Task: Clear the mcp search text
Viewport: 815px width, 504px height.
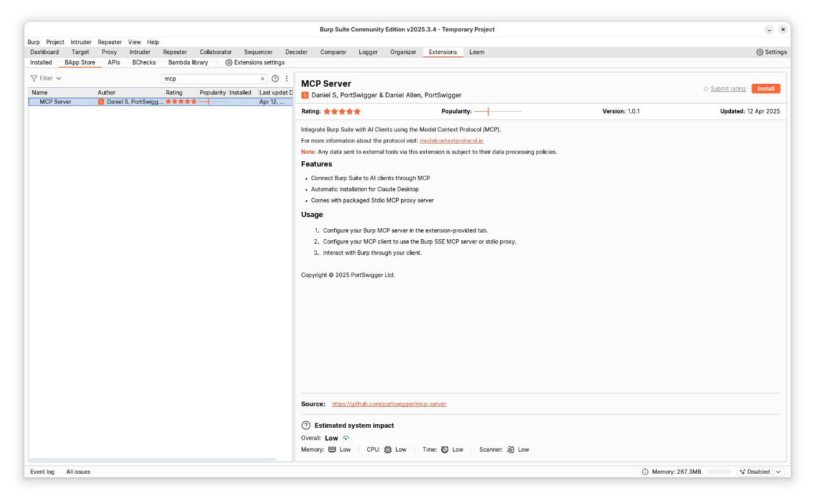Action: coord(263,79)
